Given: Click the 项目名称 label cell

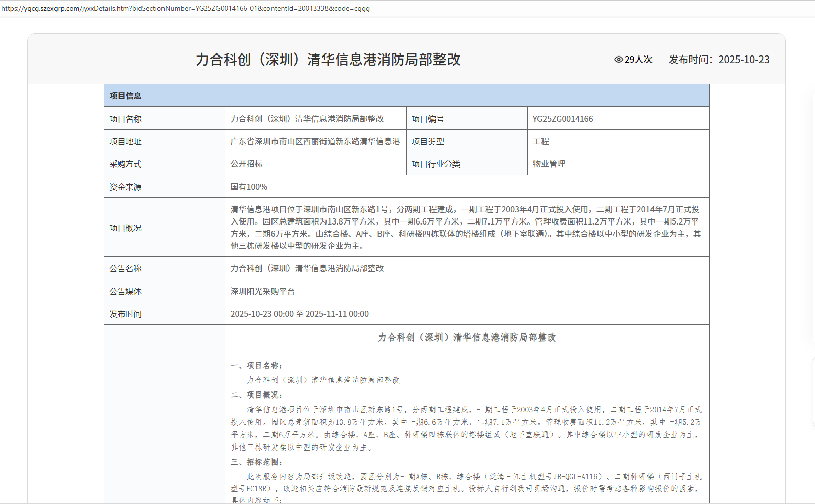Looking at the screenshot, I should [x=126, y=119].
